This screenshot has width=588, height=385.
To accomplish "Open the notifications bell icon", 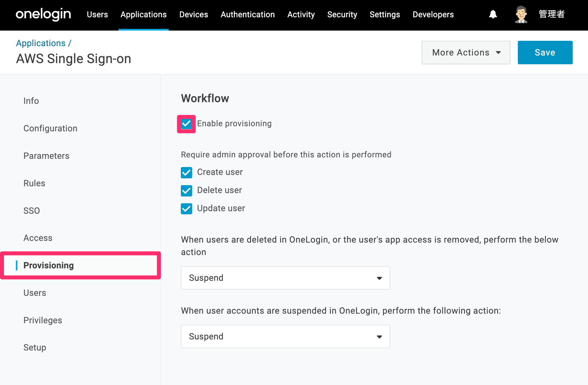I will click(x=493, y=14).
